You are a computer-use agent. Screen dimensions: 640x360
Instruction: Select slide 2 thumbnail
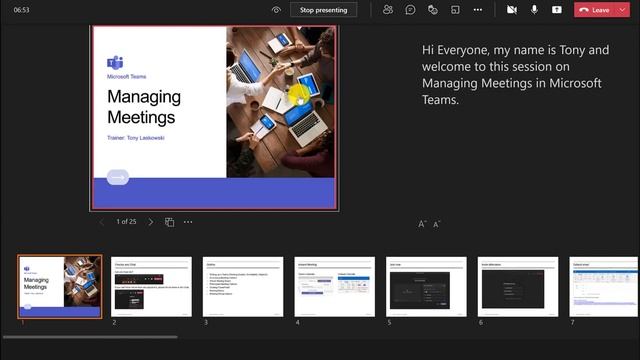click(x=151, y=287)
